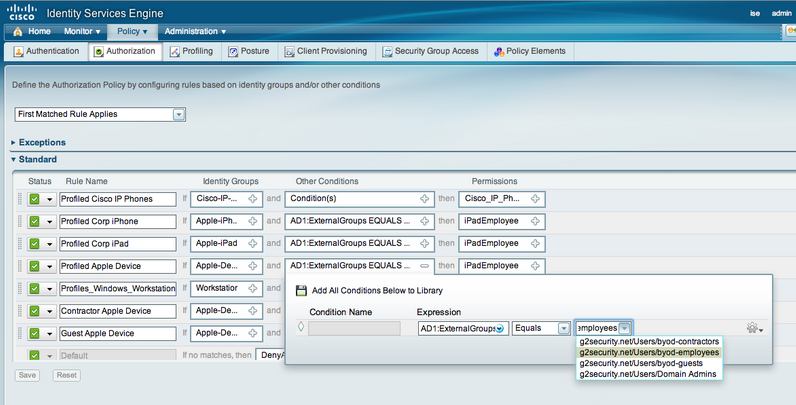The image size is (796, 405).
Task: Click plus icon in Profiled Apple Device iPadEmployee permission
Action: 535,266
